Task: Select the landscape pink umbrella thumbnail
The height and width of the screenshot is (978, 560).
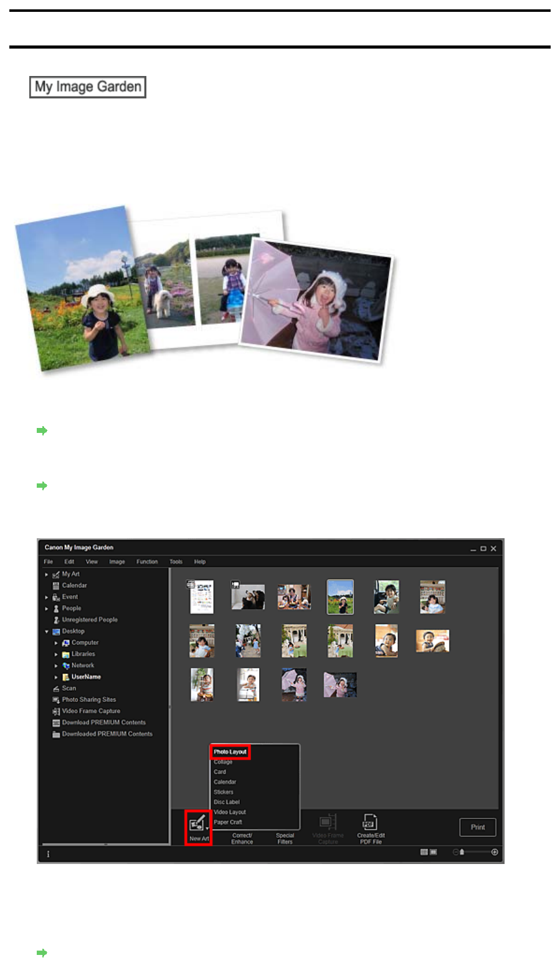Action: click(x=340, y=685)
